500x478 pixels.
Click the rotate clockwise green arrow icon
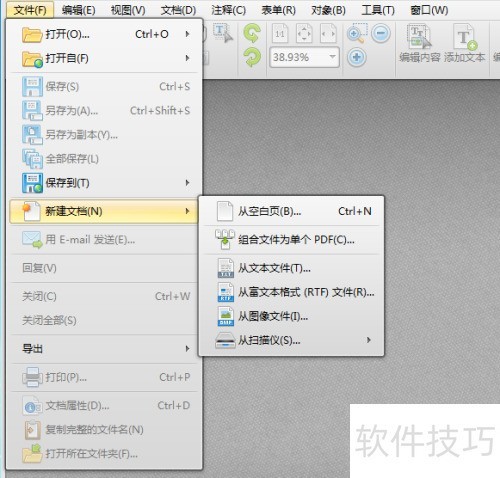(x=252, y=57)
